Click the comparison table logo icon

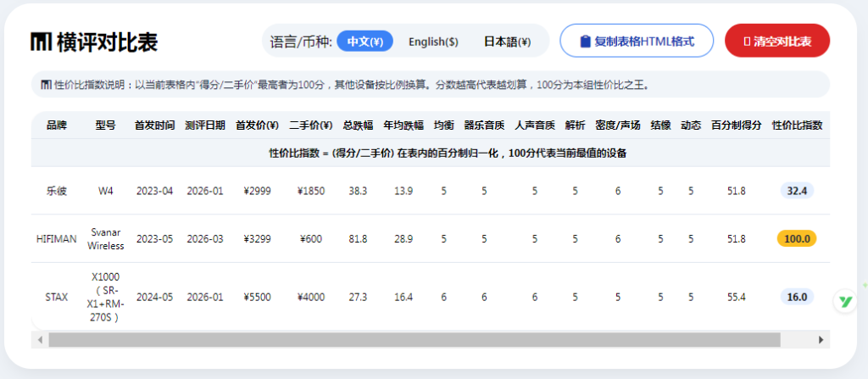click(x=42, y=42)
